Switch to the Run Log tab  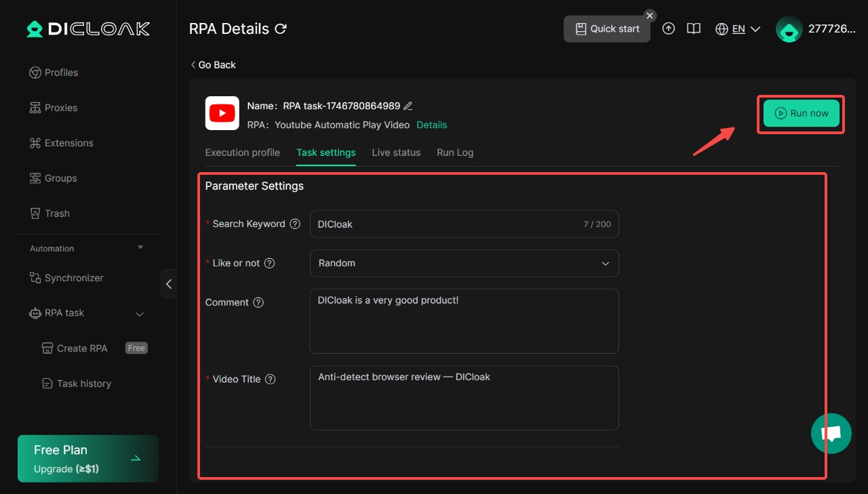click(455, 152)
